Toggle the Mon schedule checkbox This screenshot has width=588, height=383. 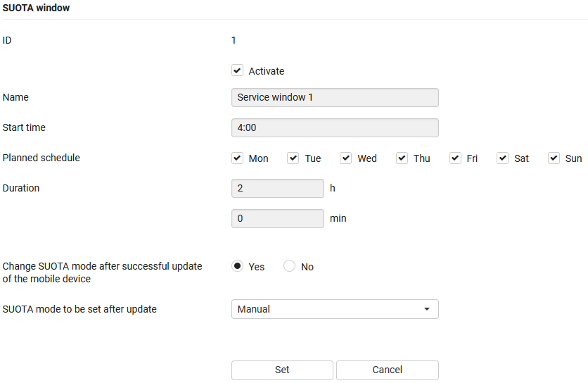[237, 158]
